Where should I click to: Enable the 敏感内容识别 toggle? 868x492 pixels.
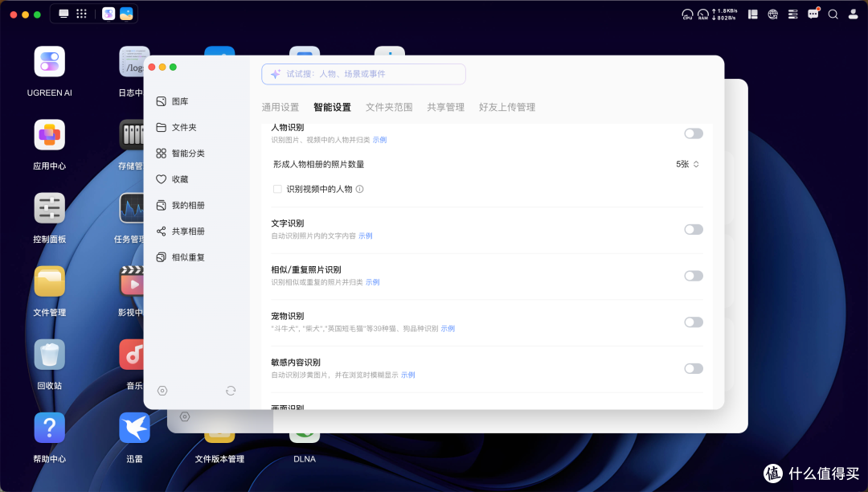pyautogui.click(x=694, y=368)
